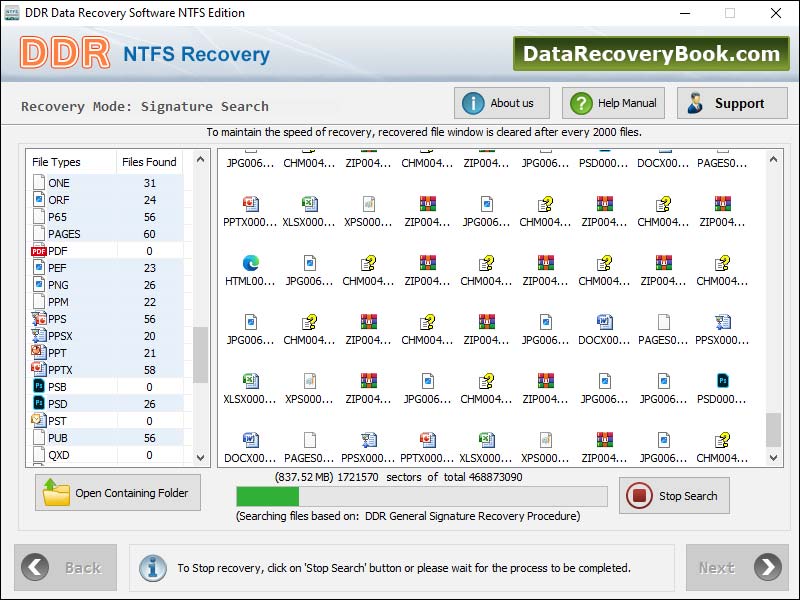Click the down arrow of the file grid scrollbar
This screenshot has width=800, height=600.
[775, 455]
